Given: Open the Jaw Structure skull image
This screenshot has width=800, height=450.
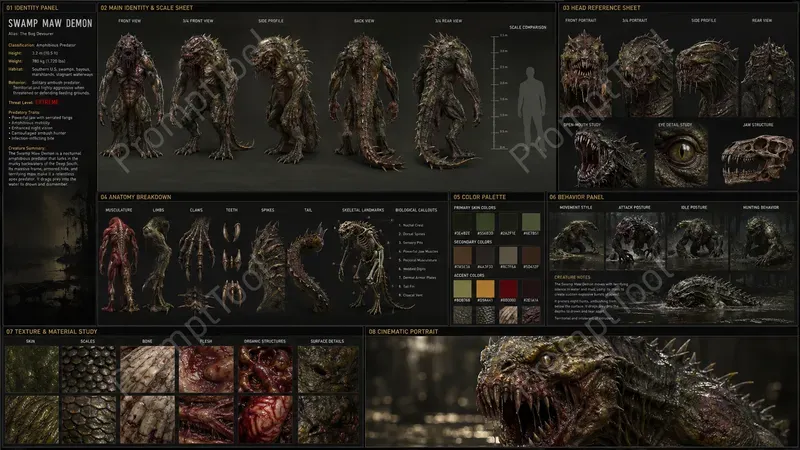Looking at the screenshot, I should (758, 158).
